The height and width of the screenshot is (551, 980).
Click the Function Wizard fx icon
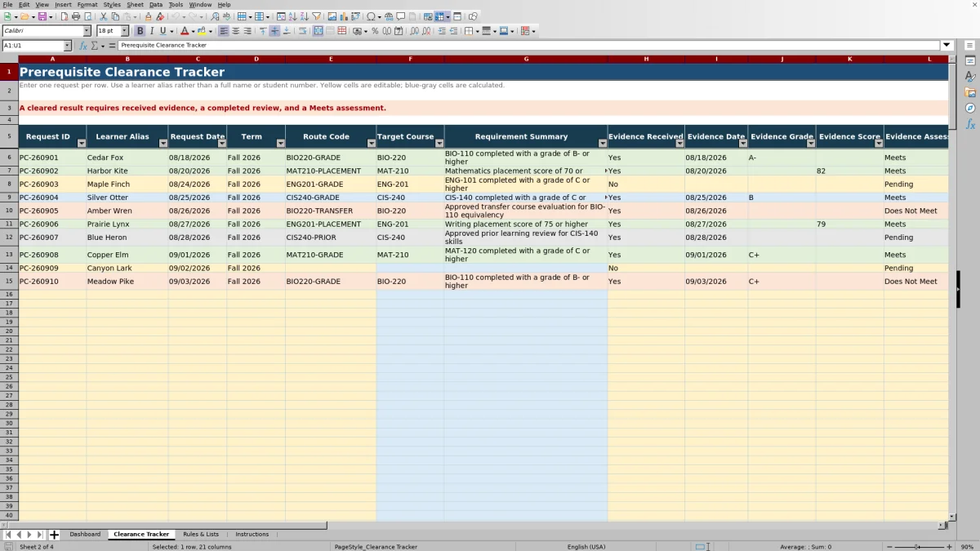(83, 46)
